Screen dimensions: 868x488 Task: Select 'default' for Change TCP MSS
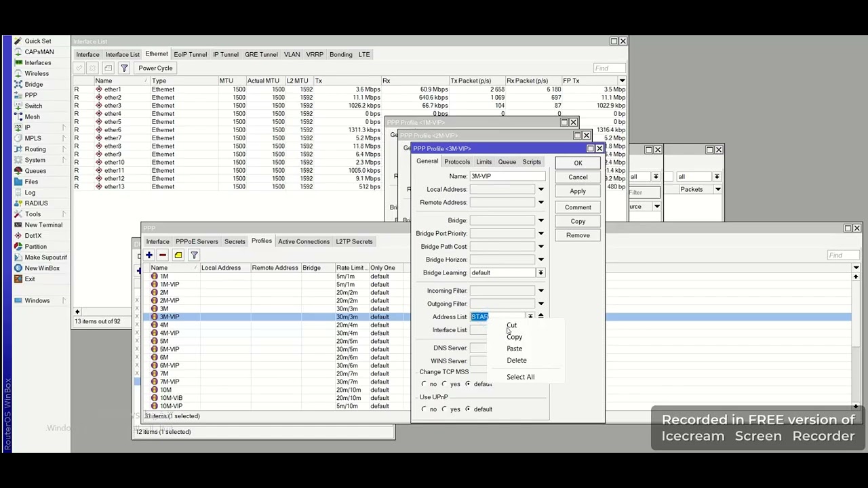468,384
